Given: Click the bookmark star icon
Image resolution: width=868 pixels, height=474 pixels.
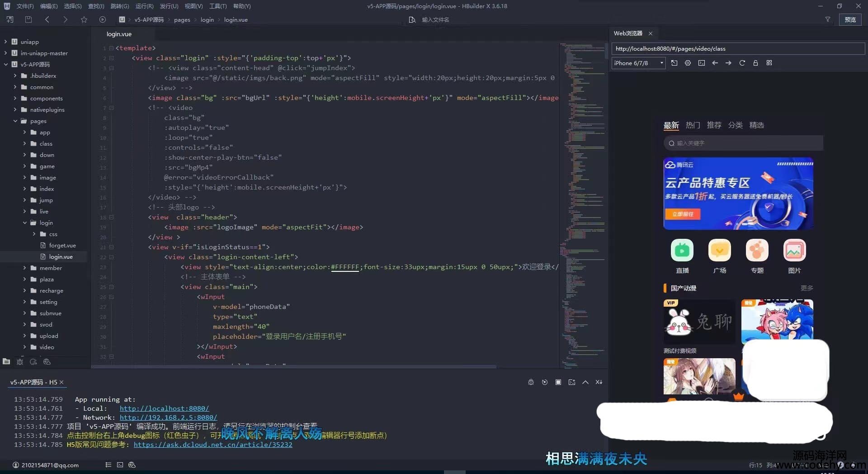Looking at the screenshot, I should pyautogui.click(x=84, y=19).
